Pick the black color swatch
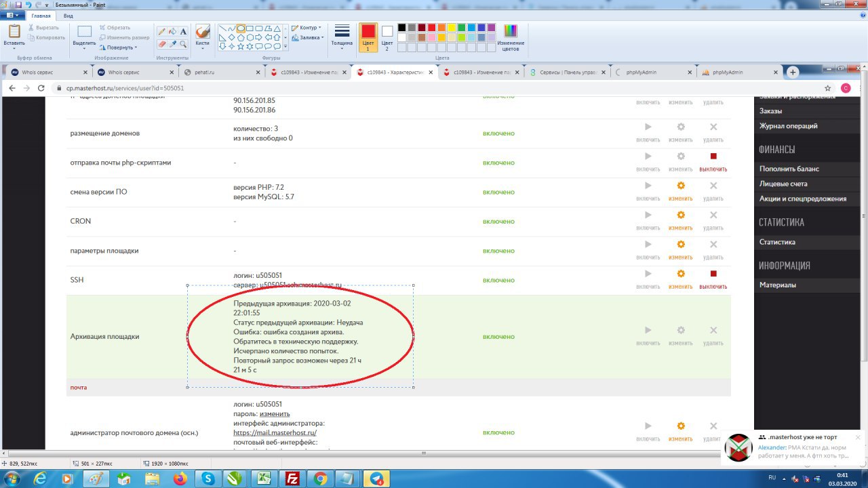The width and height of the screenshot is (868, 488). (402, 28)
